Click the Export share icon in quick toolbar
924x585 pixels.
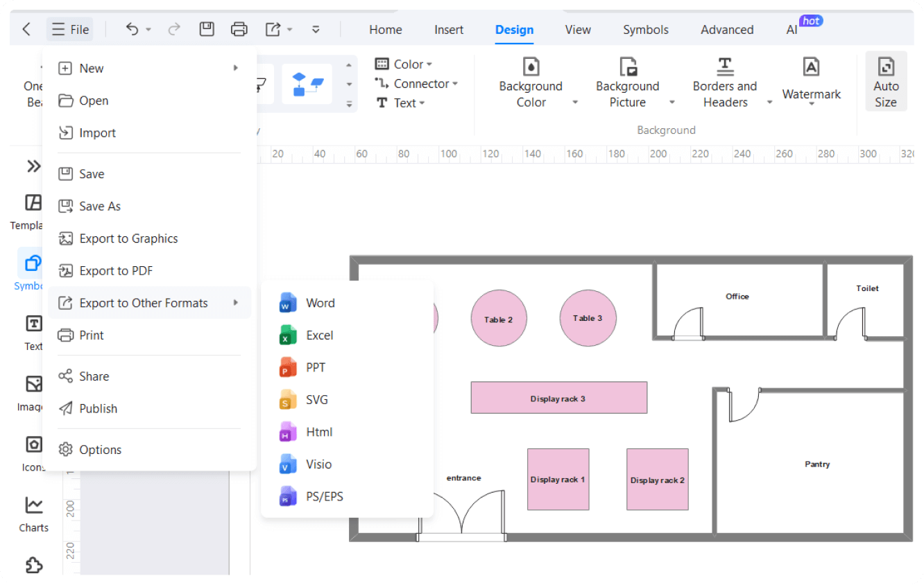(273, 29)
